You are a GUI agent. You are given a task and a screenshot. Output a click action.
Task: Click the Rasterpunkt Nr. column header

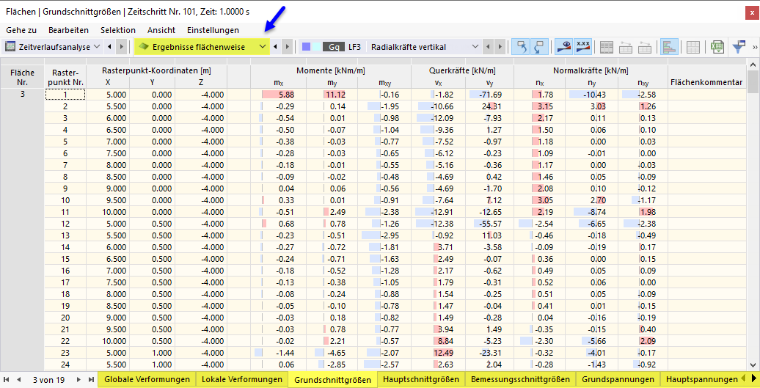tap(65, 77)
